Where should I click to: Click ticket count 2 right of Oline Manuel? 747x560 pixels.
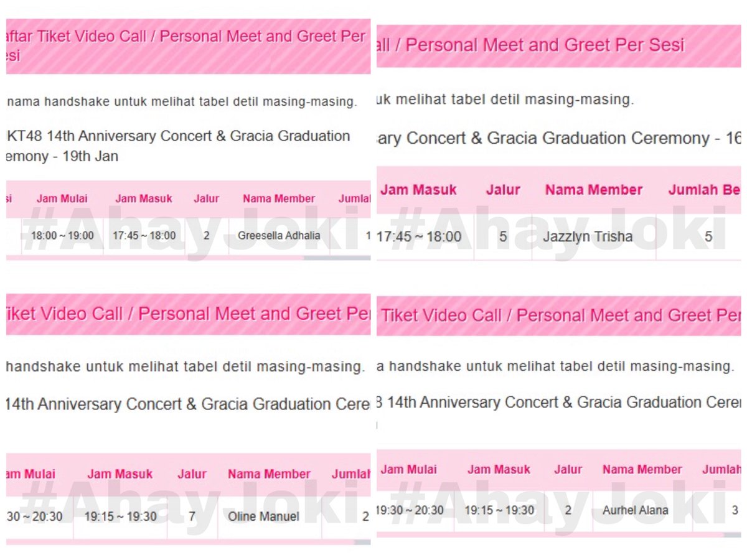365,516
